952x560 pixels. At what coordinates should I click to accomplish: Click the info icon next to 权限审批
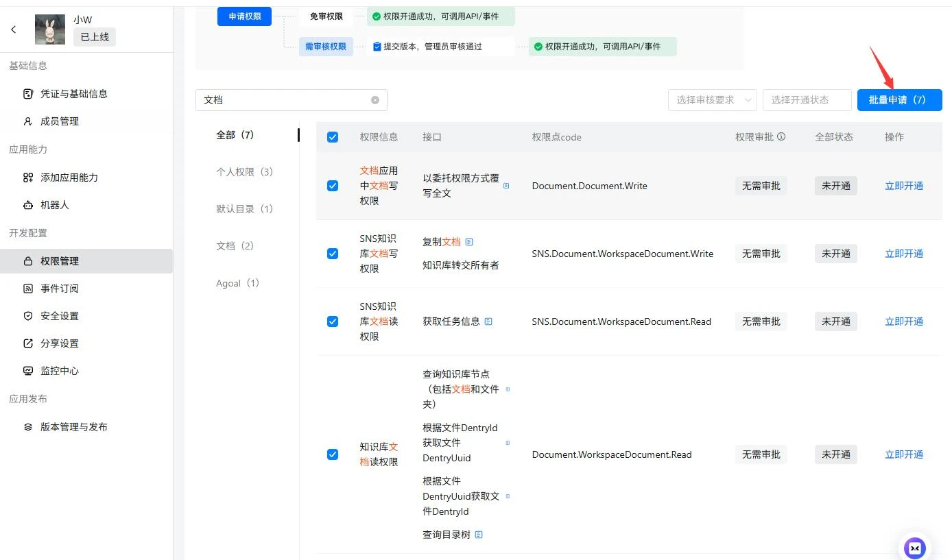click(x=781, y=136)
